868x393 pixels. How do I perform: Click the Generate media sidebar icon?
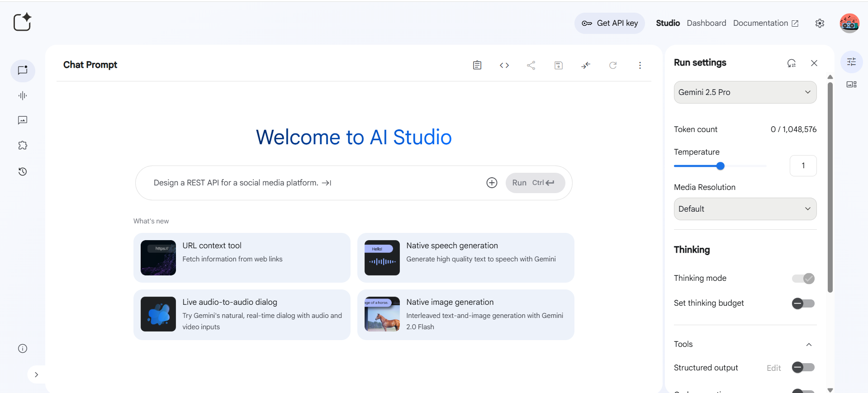[23, 120]
